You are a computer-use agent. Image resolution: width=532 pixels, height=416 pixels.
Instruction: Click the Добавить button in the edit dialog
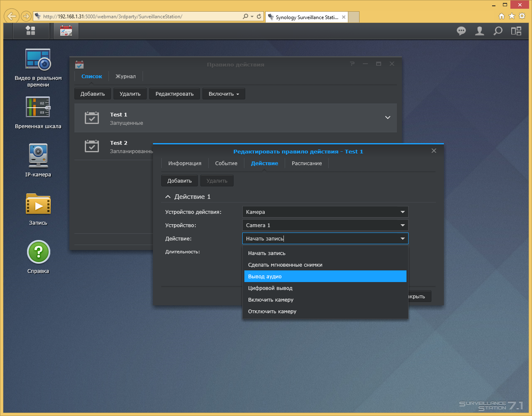[x=180, y=181]
